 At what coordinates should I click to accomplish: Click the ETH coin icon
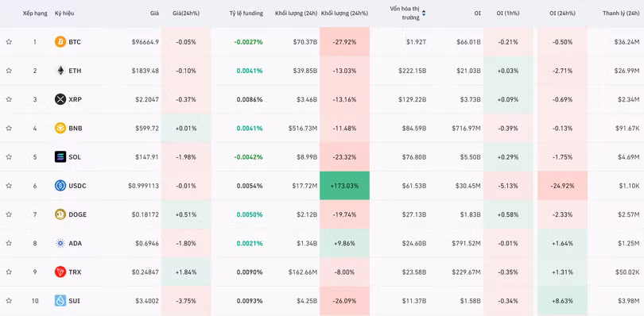pos(60,71)
